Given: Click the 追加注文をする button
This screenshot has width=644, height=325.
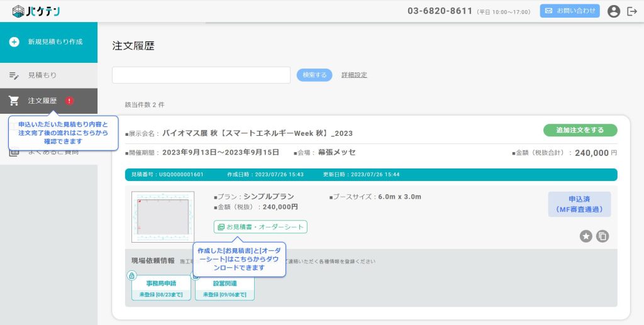Looking at the screenshot, I should pyautogui.click(x=580, y=130).
